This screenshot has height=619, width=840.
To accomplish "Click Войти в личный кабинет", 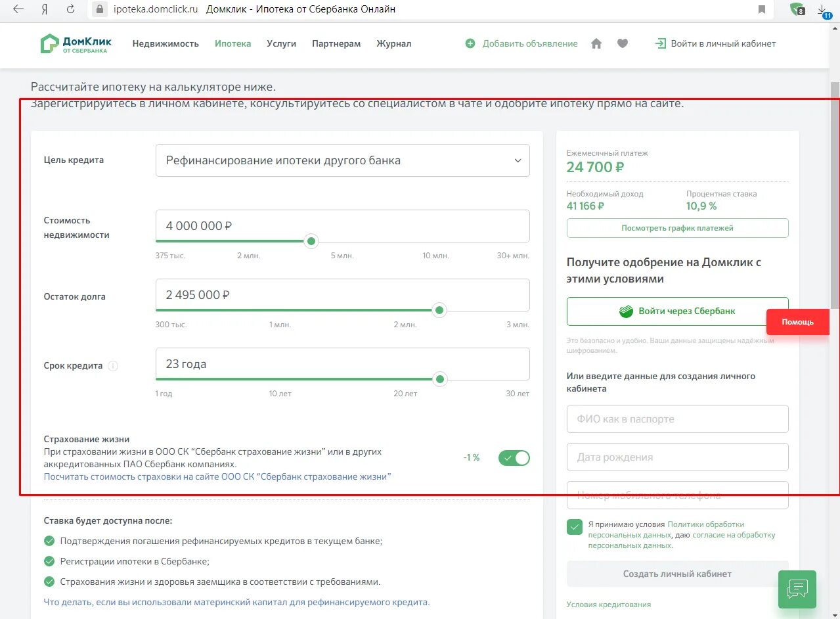I will pyautogui.click(x=723, y=43).
